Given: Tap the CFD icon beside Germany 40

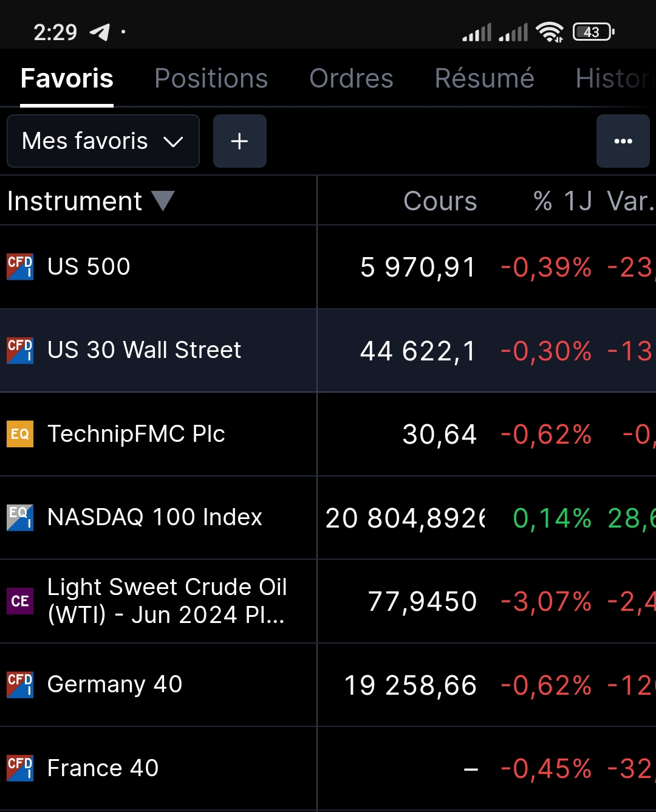Looking at the screenshot, I should (20, 684).
